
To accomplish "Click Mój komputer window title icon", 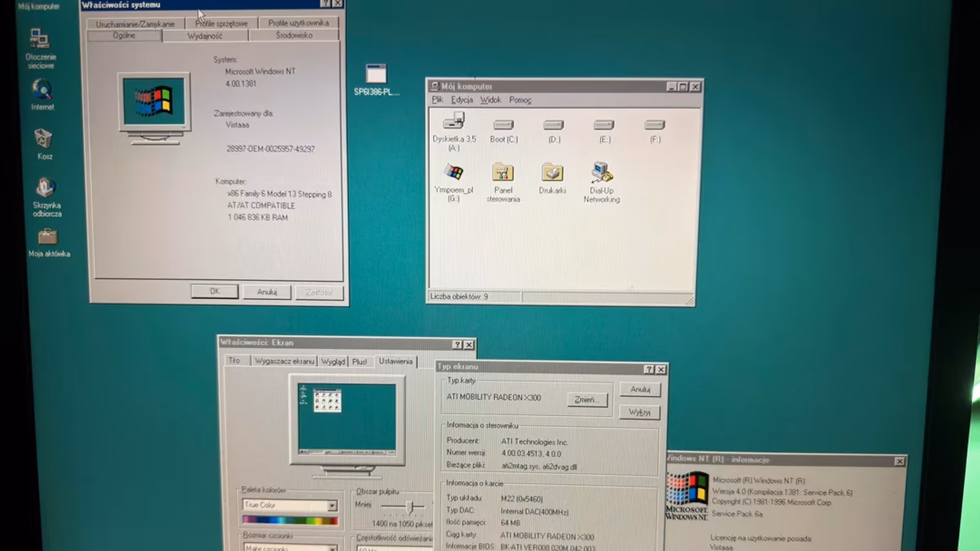I will tap(435, 86).
